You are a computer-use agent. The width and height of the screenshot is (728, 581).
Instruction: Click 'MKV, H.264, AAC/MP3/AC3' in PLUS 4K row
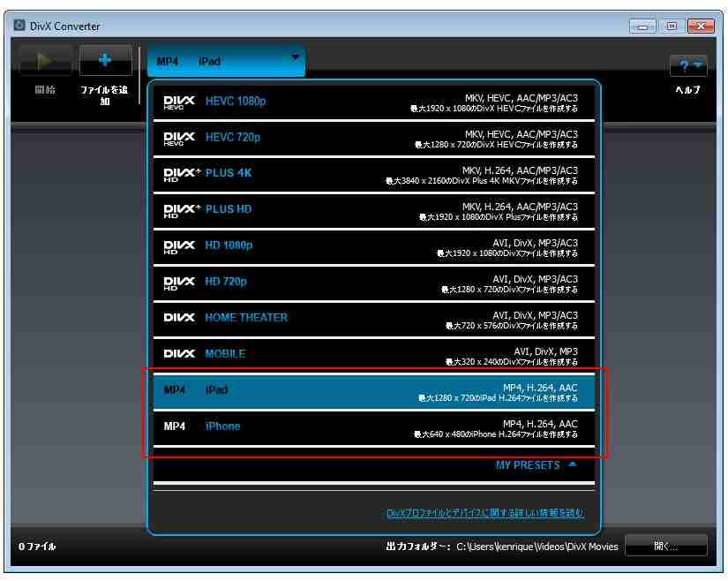[x=520, y=170]
